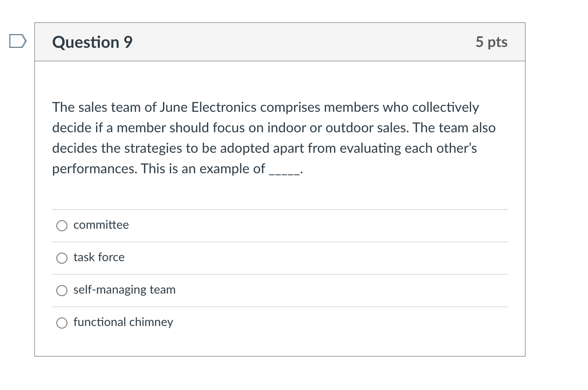Click the "task force" answer text label
Image resolution: width=588 pixels, height=390 pixels.
point(99,257)
